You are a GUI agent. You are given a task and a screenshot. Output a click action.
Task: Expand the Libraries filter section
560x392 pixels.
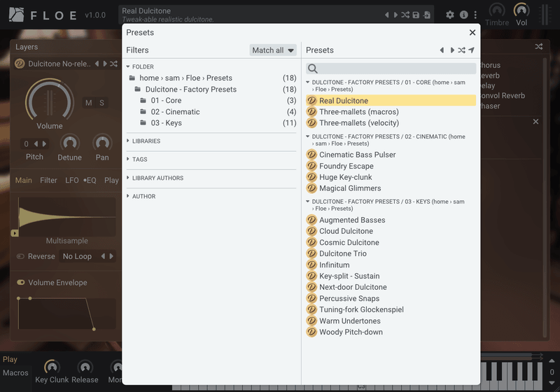(x=146, y=141)
